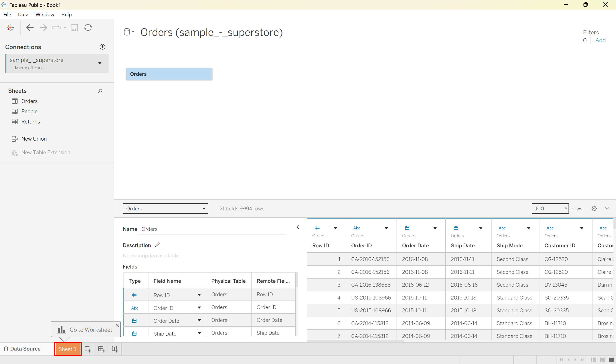Show filmstrip view in status bar
Viewport: 616px width, 364px height.
pyautogui.click(x=602, y=360)
